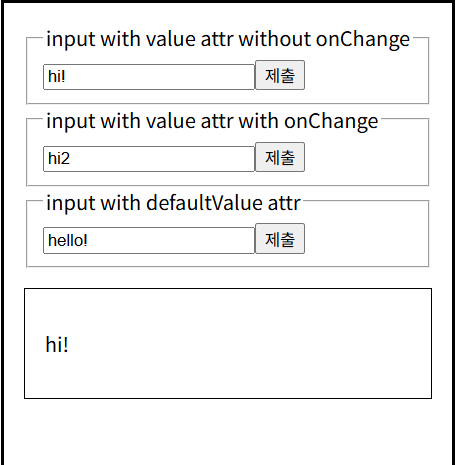Click the text input containing 'hi!'

pos(149,77)
